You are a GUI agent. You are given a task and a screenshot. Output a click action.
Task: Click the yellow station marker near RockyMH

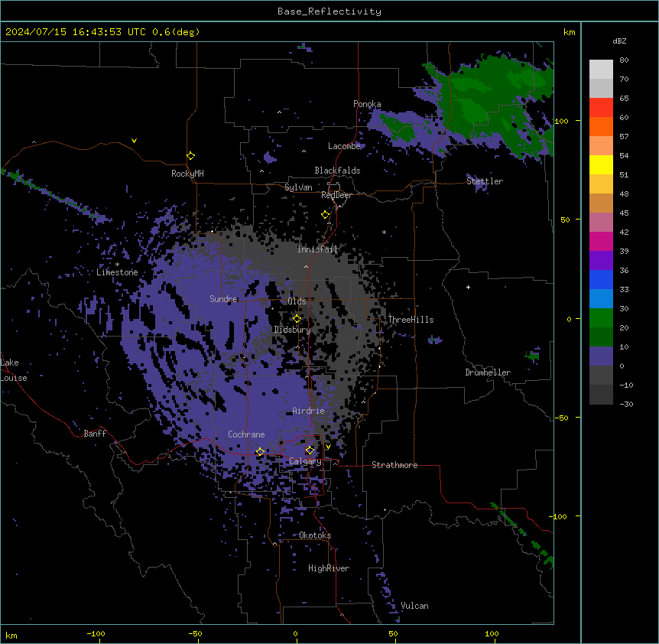pos(191,156)
